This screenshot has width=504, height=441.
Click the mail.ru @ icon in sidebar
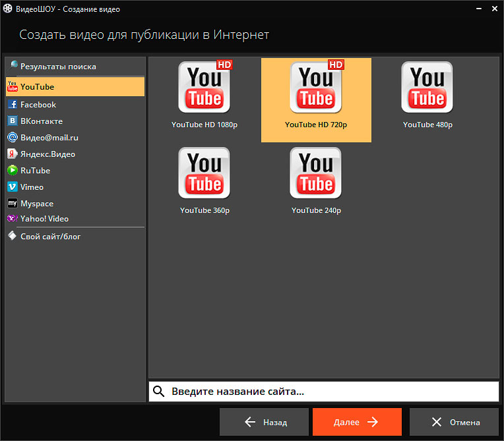pos(13,138)
